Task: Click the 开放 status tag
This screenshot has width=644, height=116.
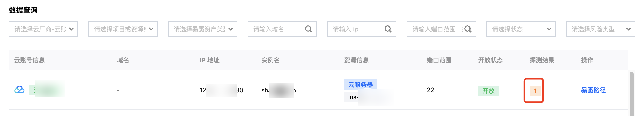Action: [488, 91]
